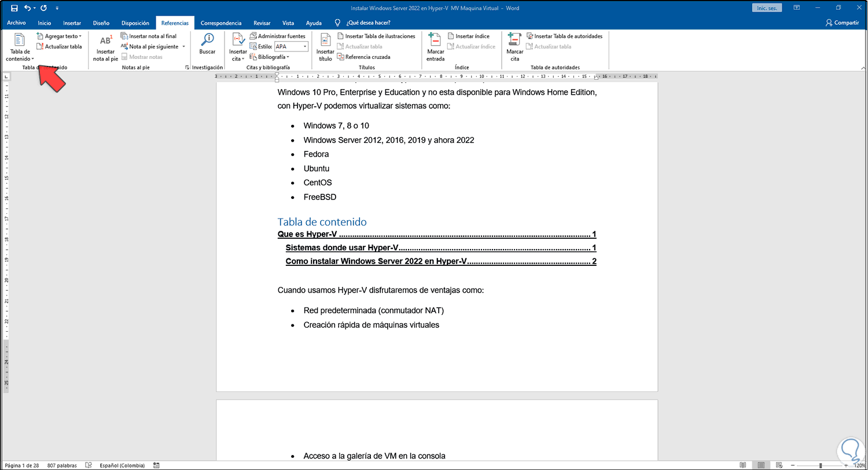Switch to the Revisar tab
This screenshot has width=868, height=470.
[x=262, y=23]
